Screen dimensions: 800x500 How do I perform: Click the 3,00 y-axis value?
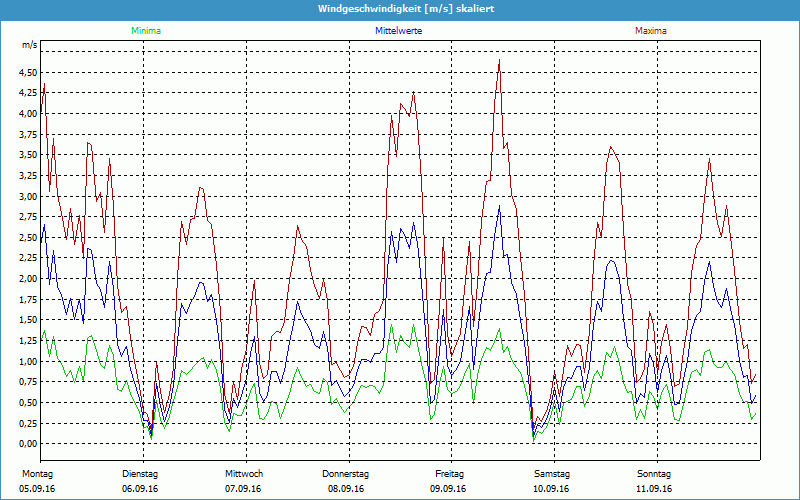pos(28,196)
